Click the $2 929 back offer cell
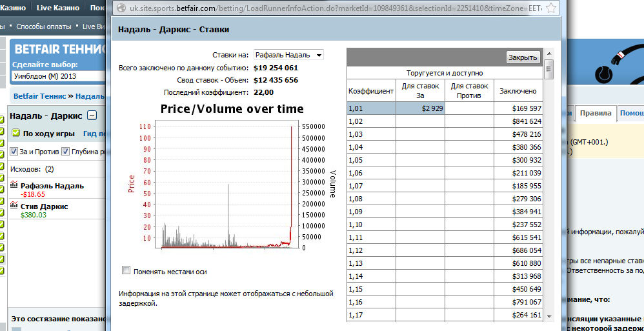Viewport: 644px width, 331px height. tap(420, 108)
